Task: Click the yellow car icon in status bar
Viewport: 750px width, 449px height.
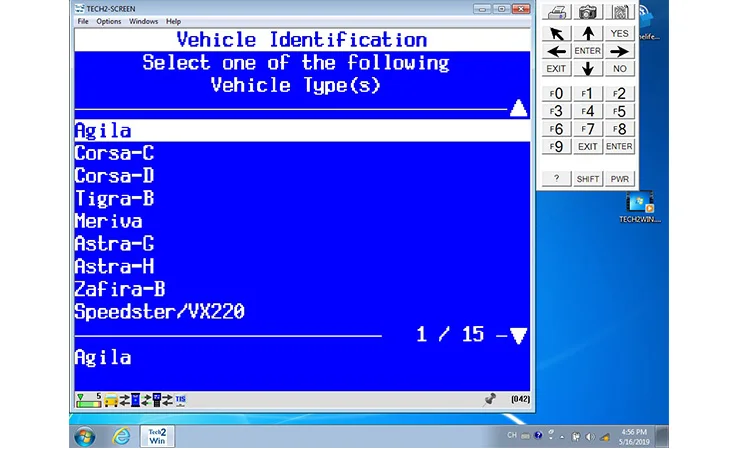Action: coord(111,400)
